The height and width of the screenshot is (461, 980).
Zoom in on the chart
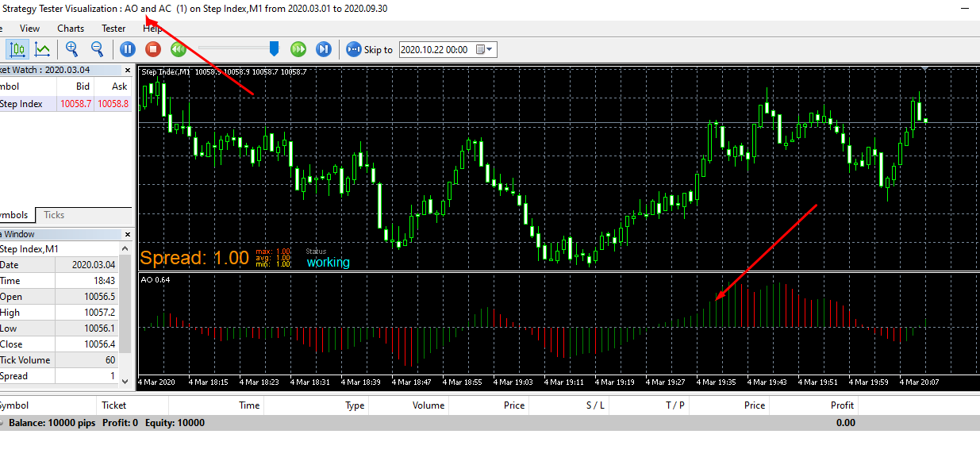point(72,49)
